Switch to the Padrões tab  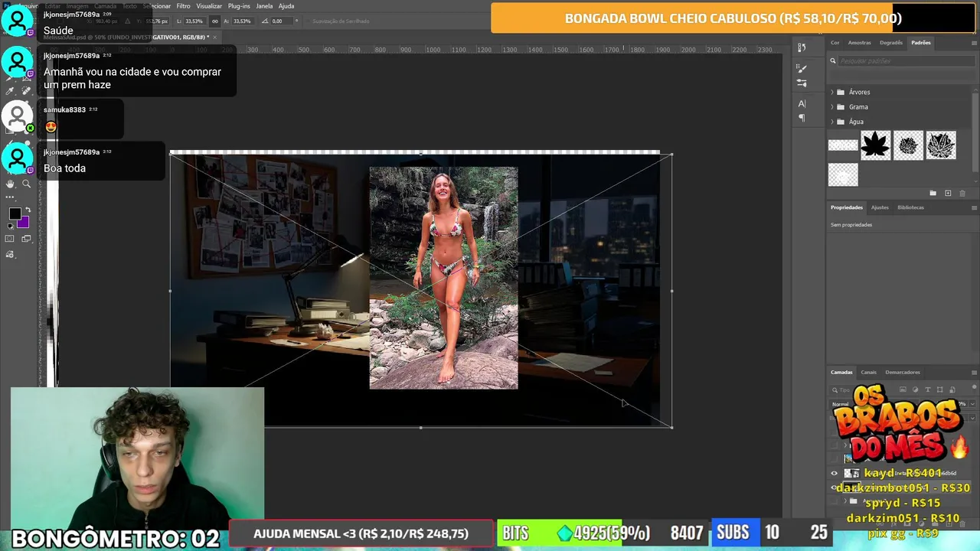click(921, 43)
